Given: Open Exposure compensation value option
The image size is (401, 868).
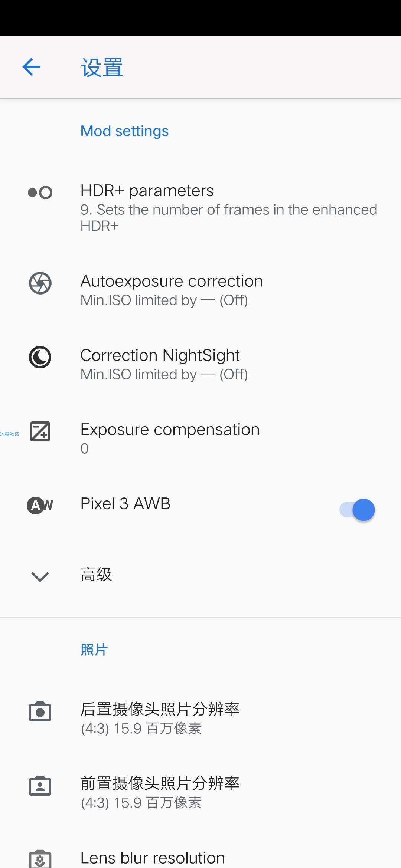Looking at the screenshot, I should click(x=200, y=439).
